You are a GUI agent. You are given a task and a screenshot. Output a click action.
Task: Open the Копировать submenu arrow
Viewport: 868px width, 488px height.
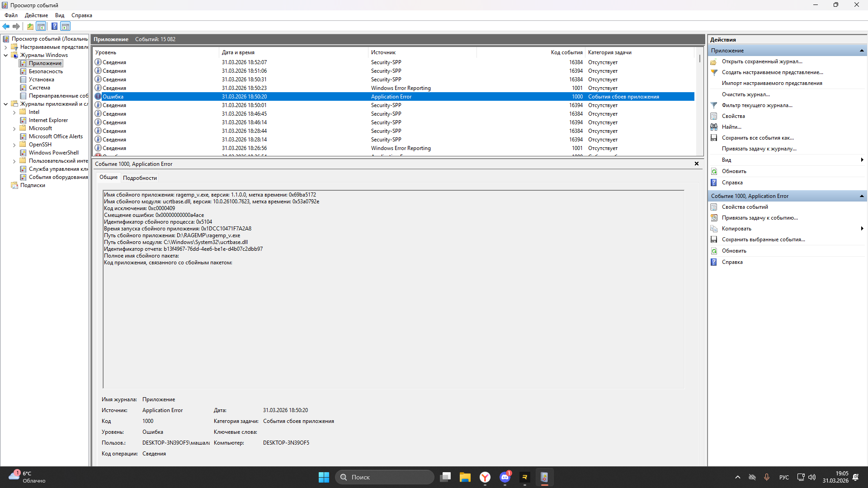(x=862, y=229)
